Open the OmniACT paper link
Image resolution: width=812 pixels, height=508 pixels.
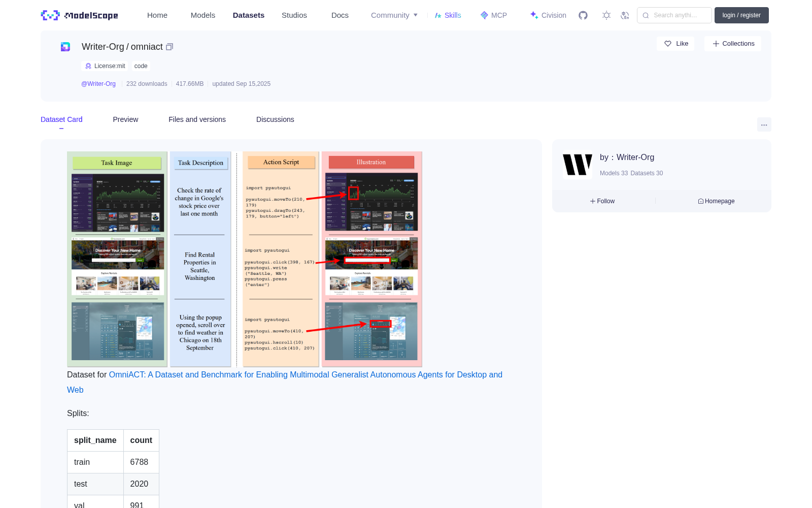pos(285,382)
